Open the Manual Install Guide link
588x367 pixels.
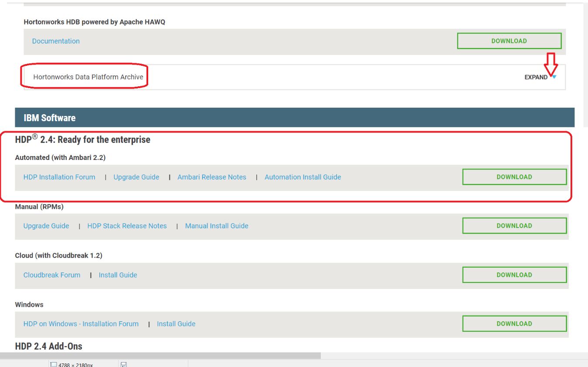216,226
